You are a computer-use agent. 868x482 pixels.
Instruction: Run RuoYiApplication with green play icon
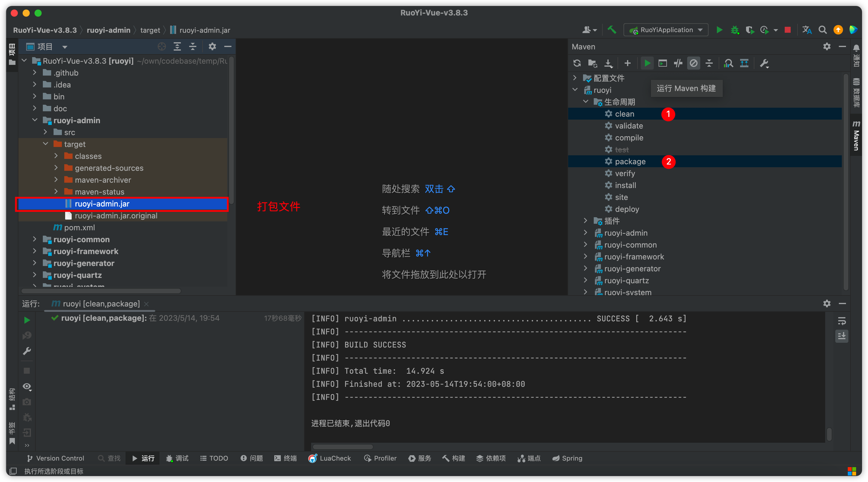(719, 30)
